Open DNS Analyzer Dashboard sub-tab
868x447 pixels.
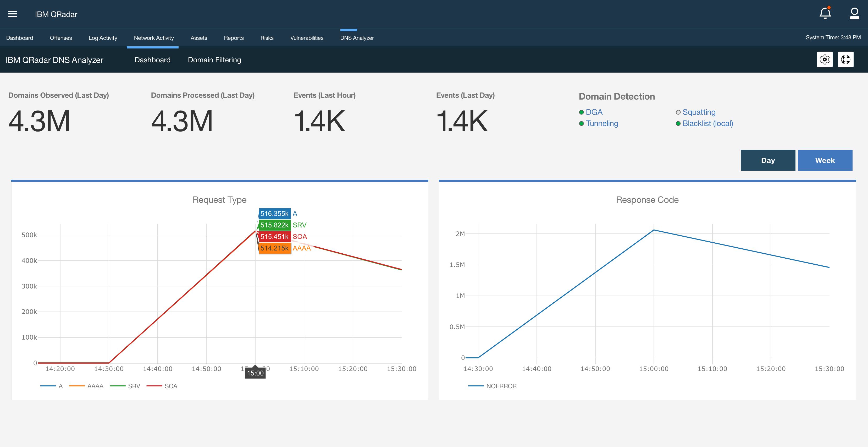click(153, 60)
